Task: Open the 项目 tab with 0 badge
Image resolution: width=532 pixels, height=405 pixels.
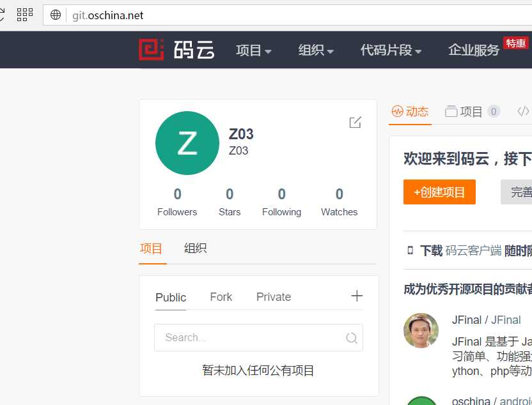Action: pos(473,112)
